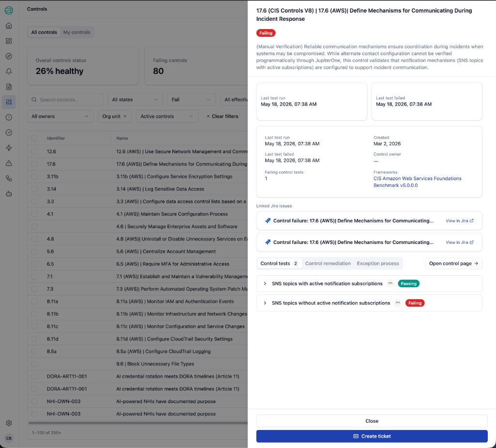The width and height of the screenshot is (496, 448).
Task: Check the box for control 5.6
Action: (34, 251)
